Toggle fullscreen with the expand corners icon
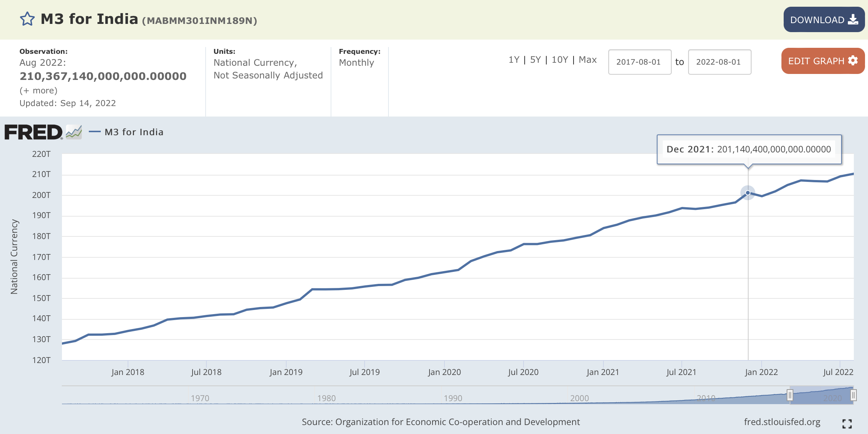Viewport: 868px width, 434px height. coord(847,424)
